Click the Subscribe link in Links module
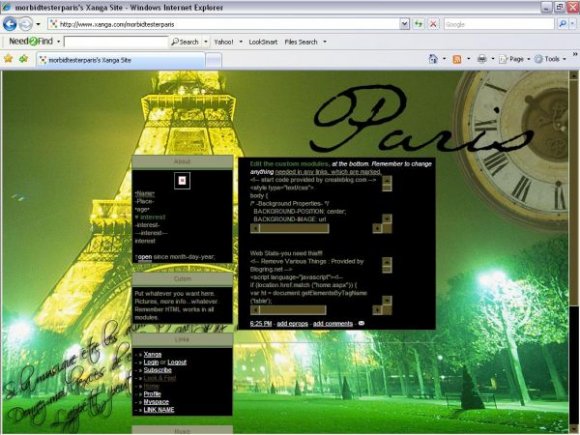580x435 pixels. coord(158,370)
